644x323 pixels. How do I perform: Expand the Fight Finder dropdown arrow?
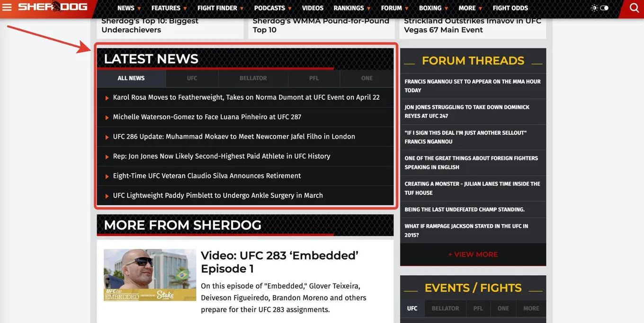click(x=241, y=9)
